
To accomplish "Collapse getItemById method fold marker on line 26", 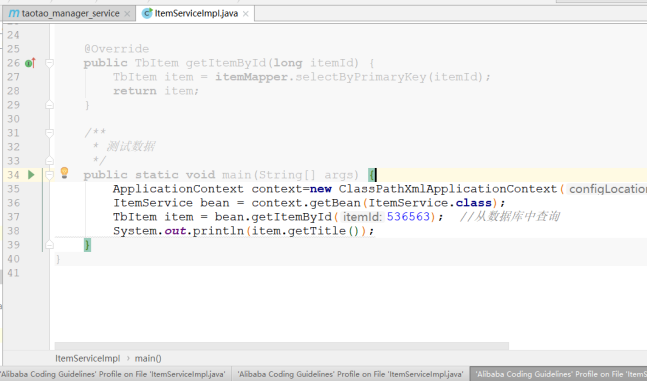I will coord(49,63).
